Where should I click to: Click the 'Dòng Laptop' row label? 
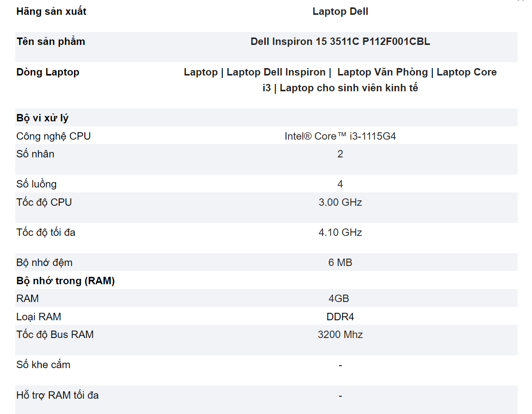[48, 72]
